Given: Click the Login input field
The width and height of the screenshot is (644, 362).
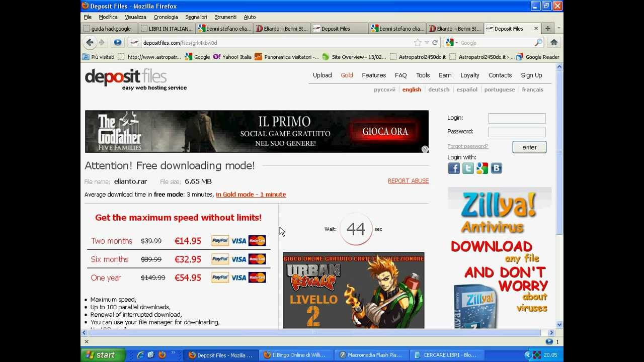Looking at the screenshot, I should click(517, 118).
